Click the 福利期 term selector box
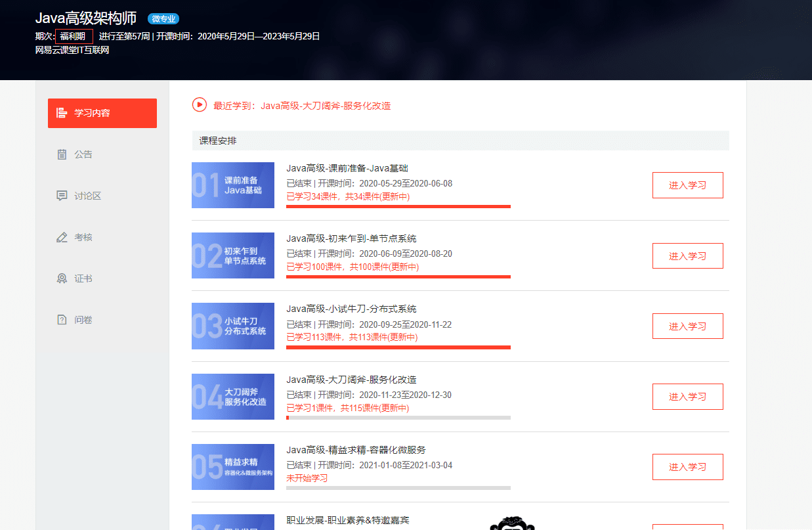Image resolution: width=812 pixels, height=530 pixels. 74,36
